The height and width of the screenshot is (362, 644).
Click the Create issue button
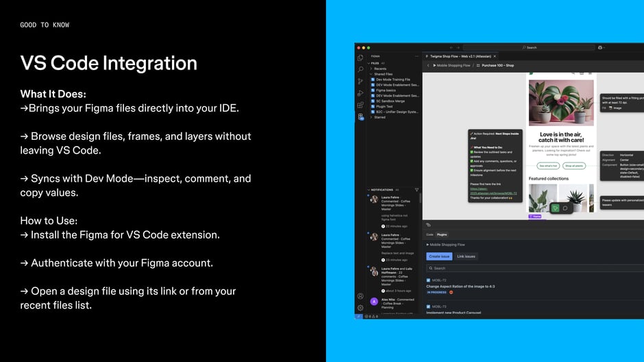click(439, 256)
